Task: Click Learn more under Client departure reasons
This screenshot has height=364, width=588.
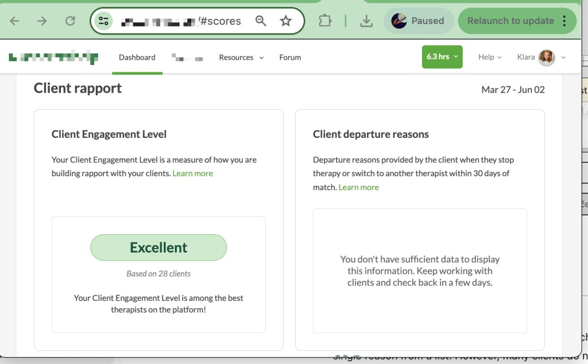Action: pos(358,187)
